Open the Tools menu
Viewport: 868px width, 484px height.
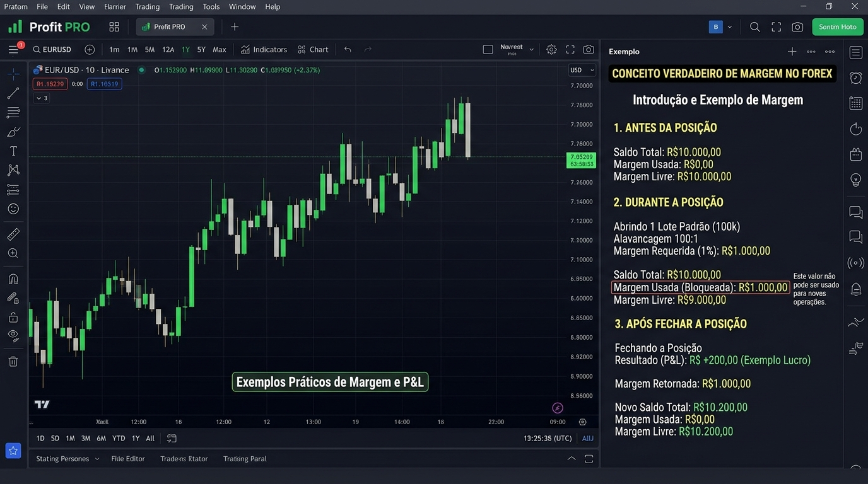tap(211, 7)
